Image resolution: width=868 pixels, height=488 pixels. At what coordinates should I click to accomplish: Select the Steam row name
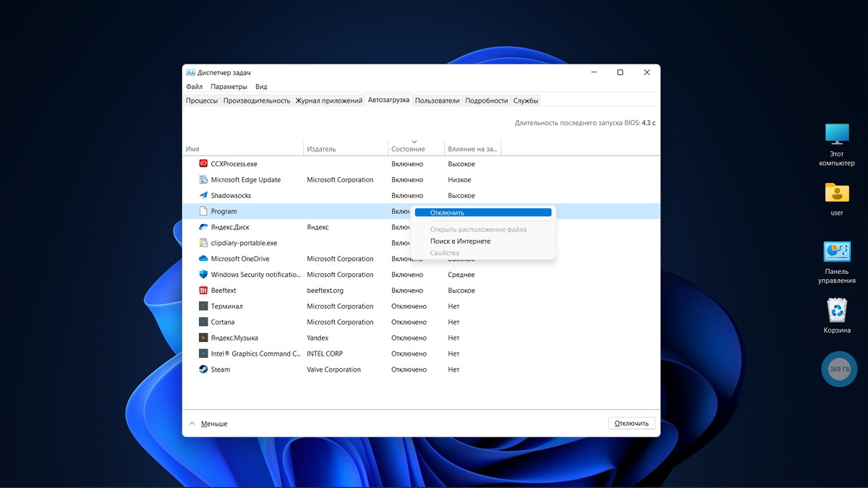coord(221,369)
